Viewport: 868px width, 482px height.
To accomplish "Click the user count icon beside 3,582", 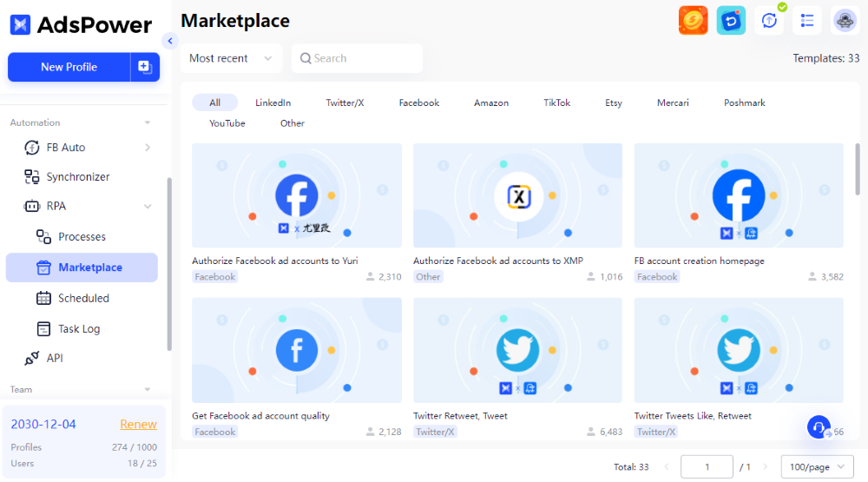I will point(812,276).
